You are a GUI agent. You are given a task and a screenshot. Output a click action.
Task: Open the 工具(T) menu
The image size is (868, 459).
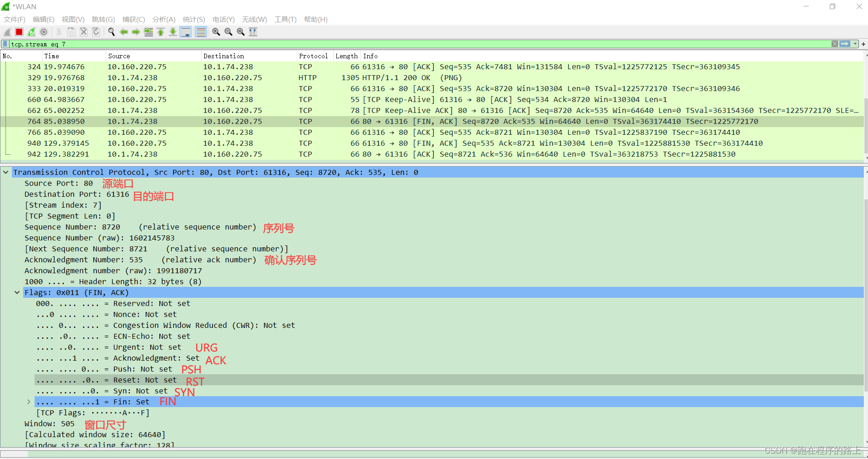tap(285, 20)
